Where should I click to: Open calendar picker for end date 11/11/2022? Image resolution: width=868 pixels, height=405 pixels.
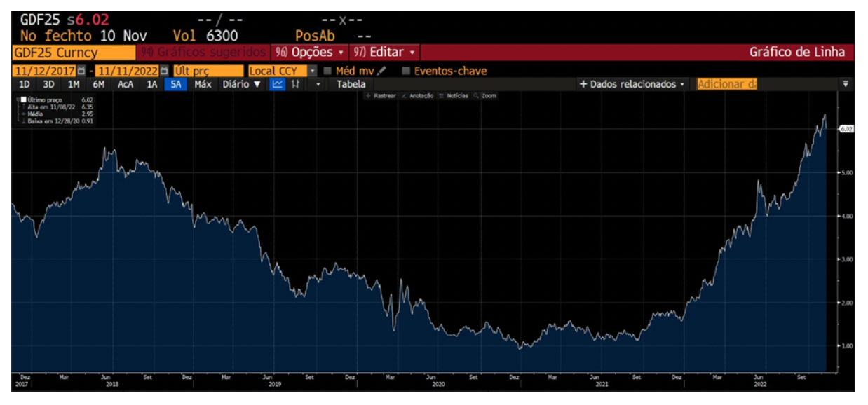164,71
